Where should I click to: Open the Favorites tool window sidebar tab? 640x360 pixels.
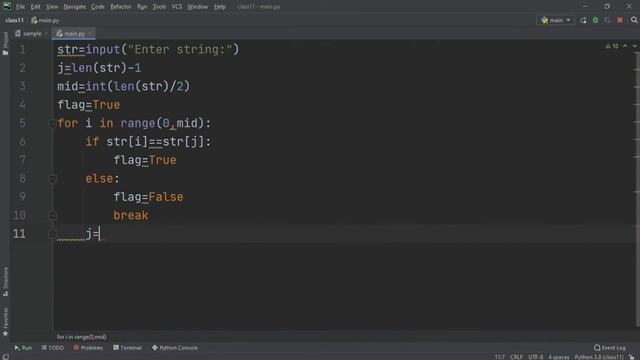pos(5,322)
